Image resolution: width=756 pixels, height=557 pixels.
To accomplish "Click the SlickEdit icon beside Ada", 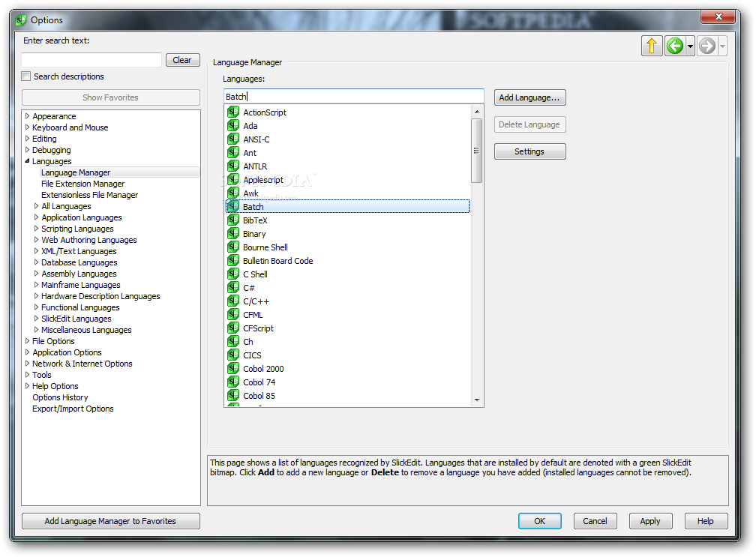I will click(233, 125).
